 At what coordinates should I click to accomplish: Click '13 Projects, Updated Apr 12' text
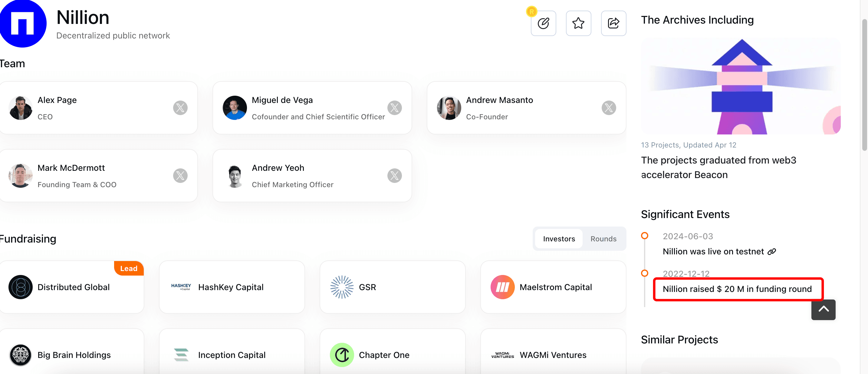pyautogui.click(x=689, y=145)
